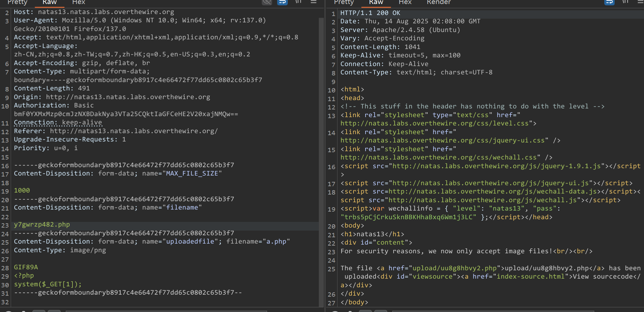Toggle line wrap in the response pane
The height and width of the screenshot is (312, 644).
coord(609,2)
